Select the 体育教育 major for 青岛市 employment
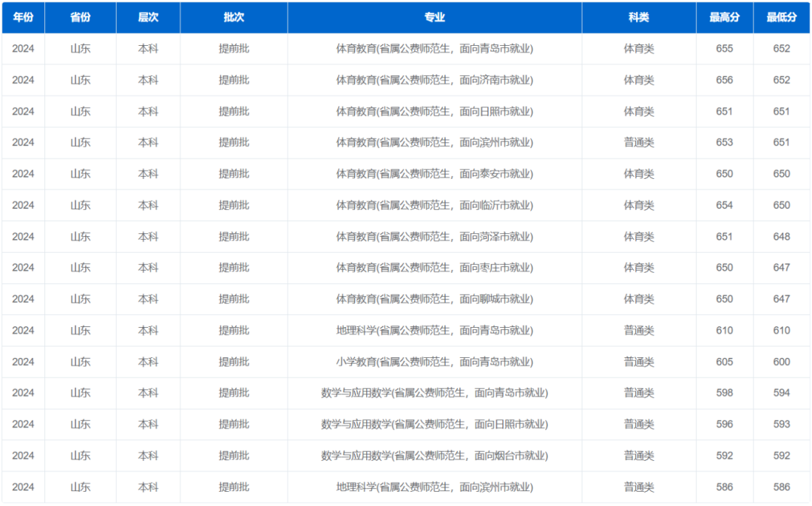 pos(435,49)
